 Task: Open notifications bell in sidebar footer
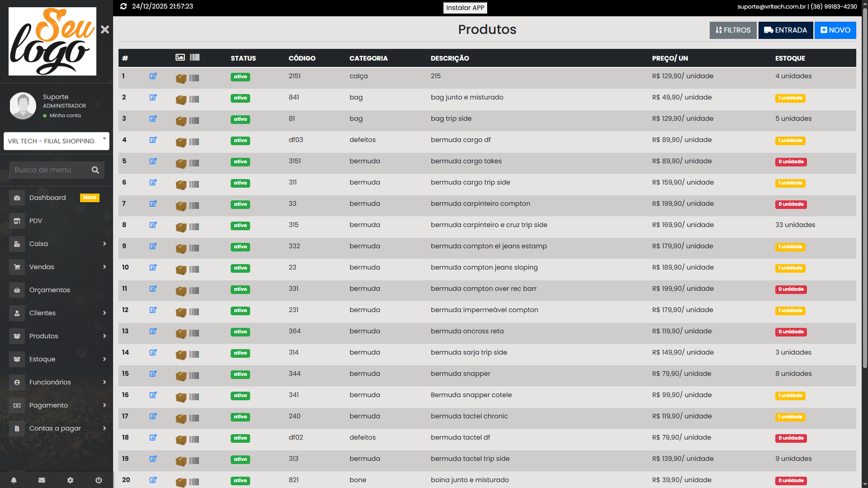click(x=14, y=480)
